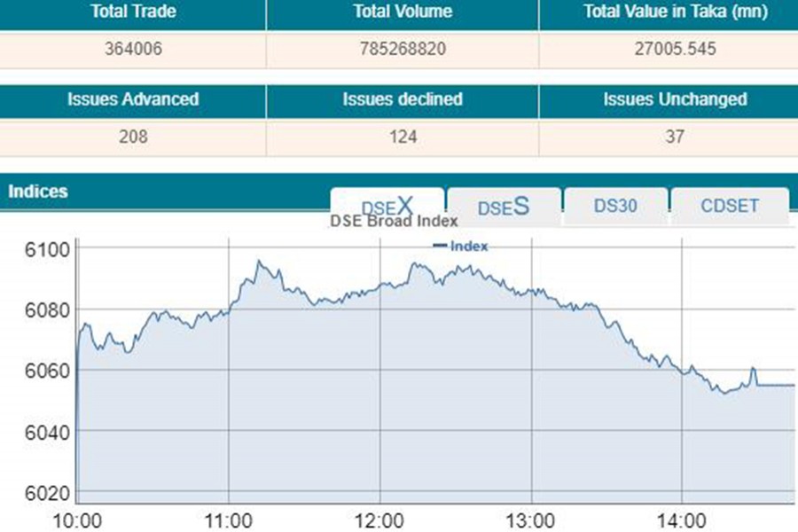The width and height of the screenshot is (798, 532).
Task: Click the 12:00 time axis label
Action: [x=379, y=520]
